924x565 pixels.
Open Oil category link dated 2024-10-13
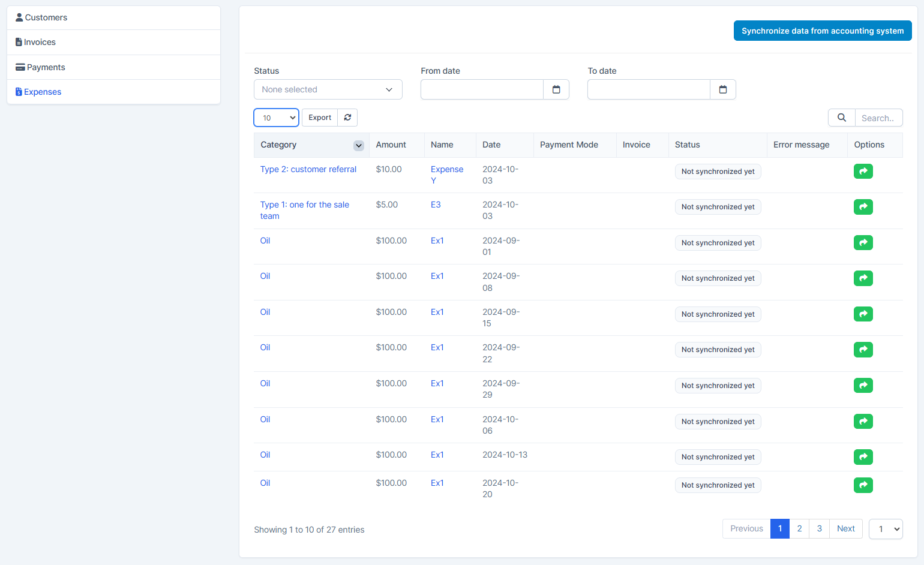pyautogui.click(x=265, y=455)
